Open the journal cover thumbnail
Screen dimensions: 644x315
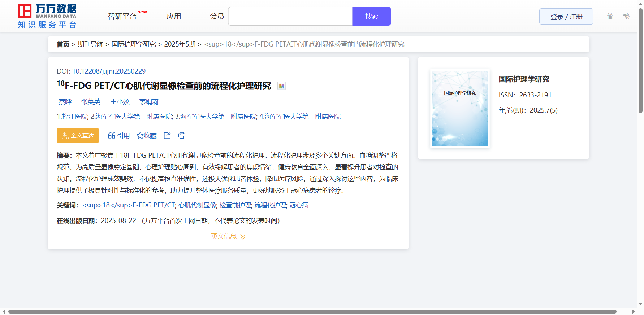460,109
